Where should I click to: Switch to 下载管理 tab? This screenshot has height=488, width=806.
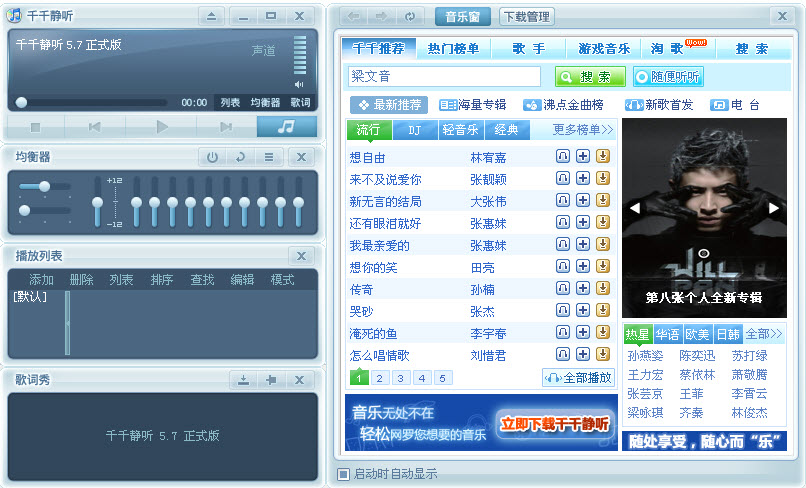(526, 17)
